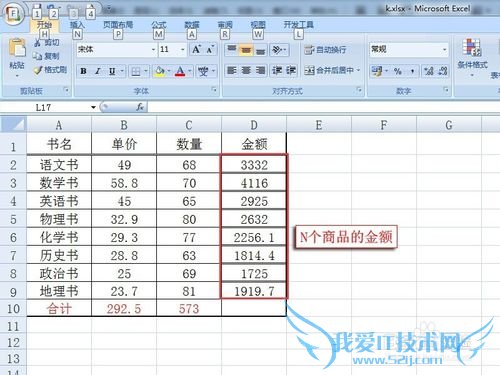Switch to 开发工具 Developer tab
Image resolution: width=500 pixels, height=375 pixels.
(x=298, y=24)
